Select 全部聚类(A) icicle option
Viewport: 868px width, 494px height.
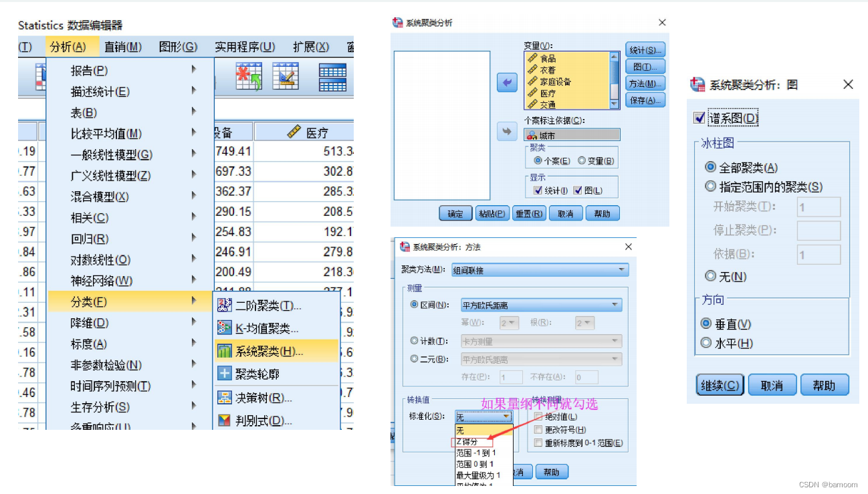[x=710, y=167]
